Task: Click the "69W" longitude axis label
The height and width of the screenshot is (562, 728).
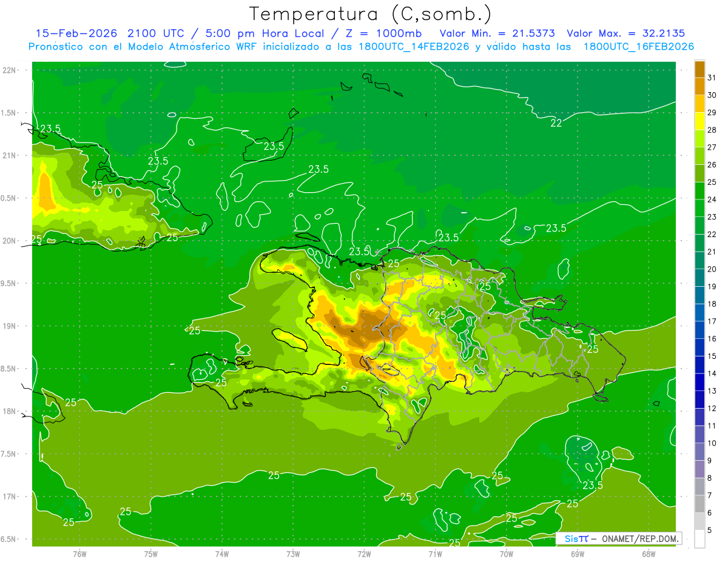Action: (x=578, y=554)
